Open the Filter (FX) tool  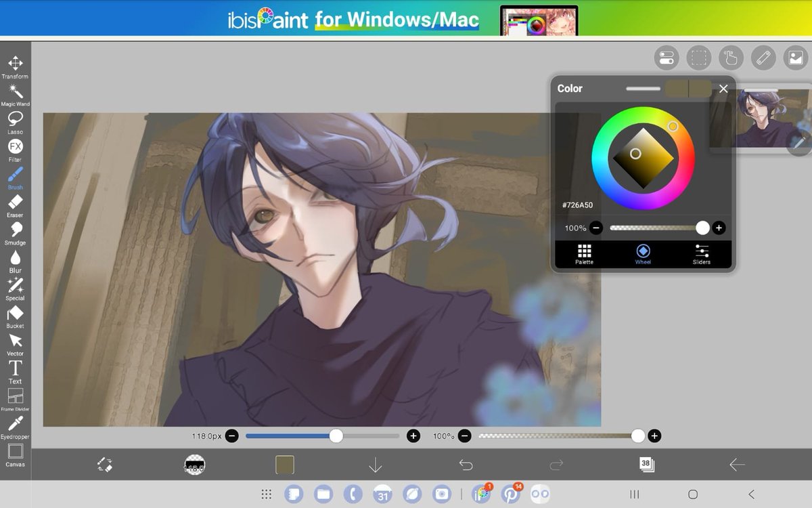(15, 150)
